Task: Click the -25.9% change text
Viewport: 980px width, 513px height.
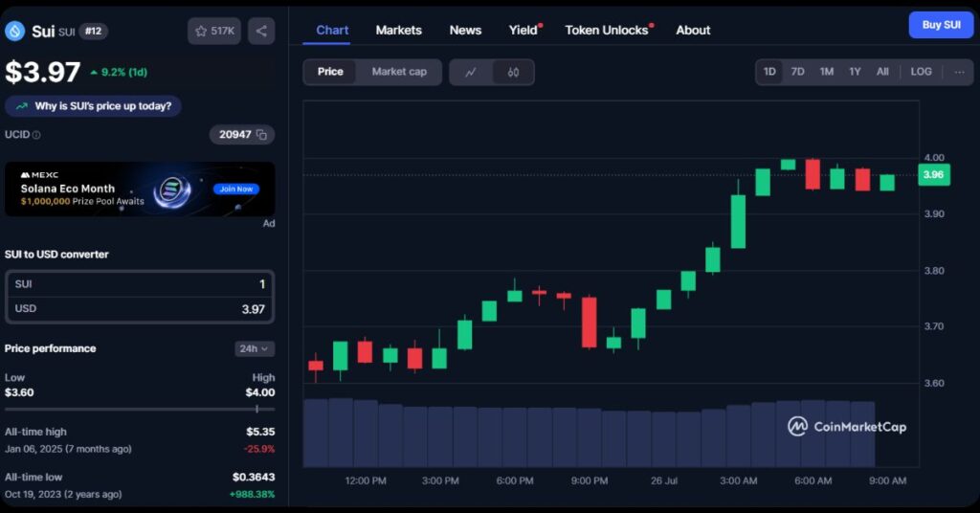Action: pos(258,449)
